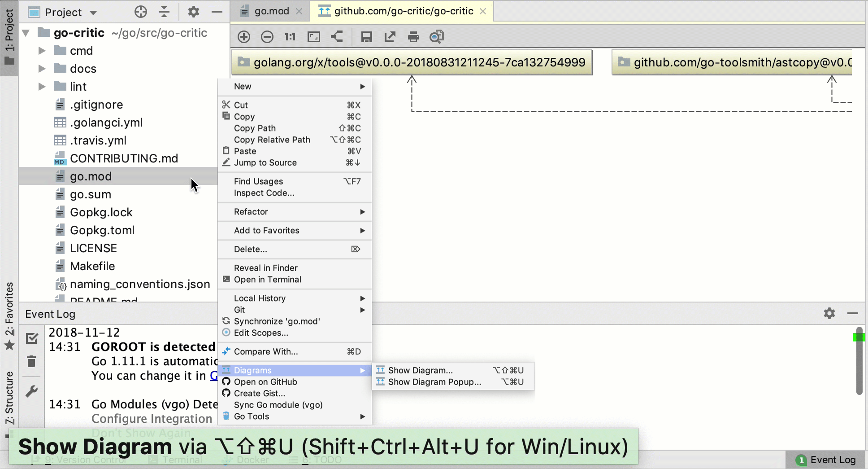Zoom in on the diagram
868x469 pixels.
tap(243, 36)
